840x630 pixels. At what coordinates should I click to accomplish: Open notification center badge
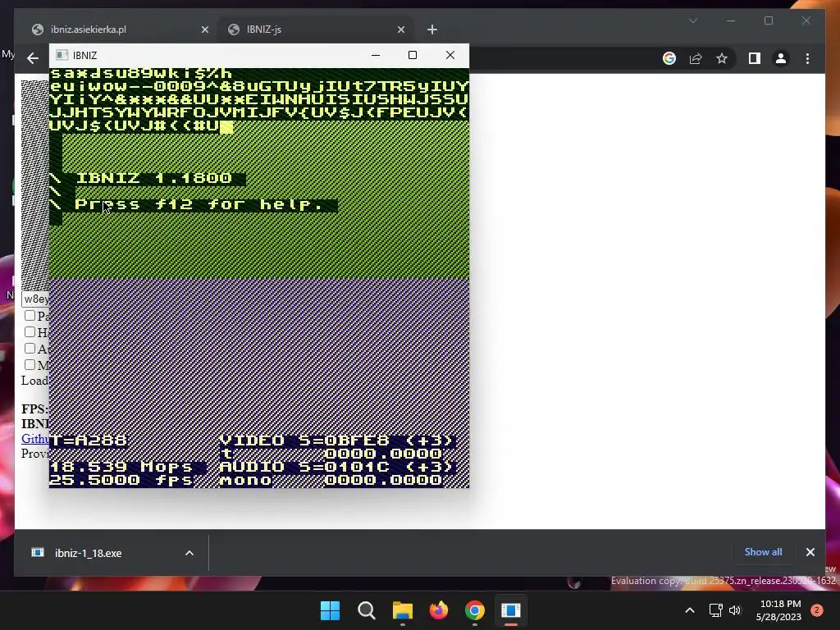[x=817, y=610]
